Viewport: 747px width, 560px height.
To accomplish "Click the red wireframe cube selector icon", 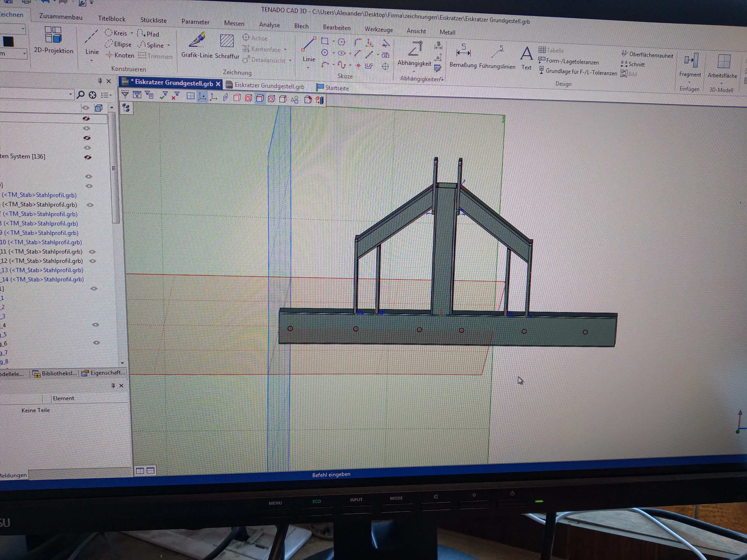I will point(237,98).
